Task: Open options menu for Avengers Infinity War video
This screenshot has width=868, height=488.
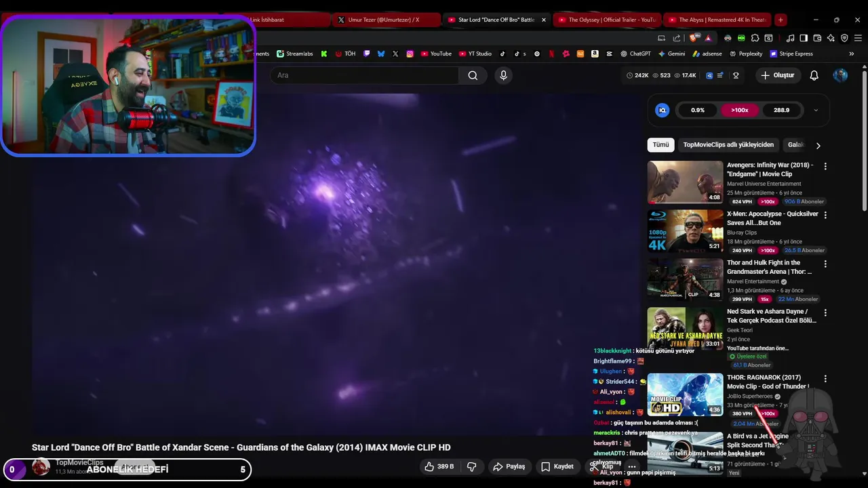Action: [825, 166]
